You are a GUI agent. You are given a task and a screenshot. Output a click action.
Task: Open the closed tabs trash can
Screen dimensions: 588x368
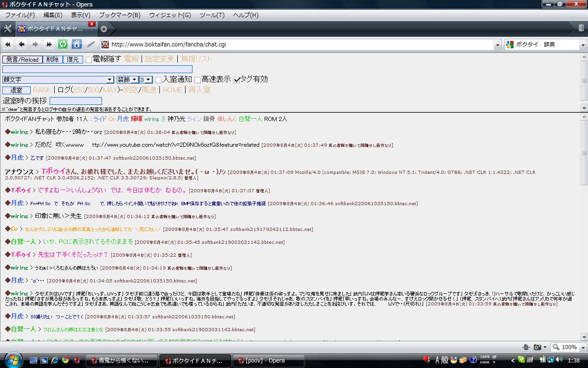[x=582, y=29]
